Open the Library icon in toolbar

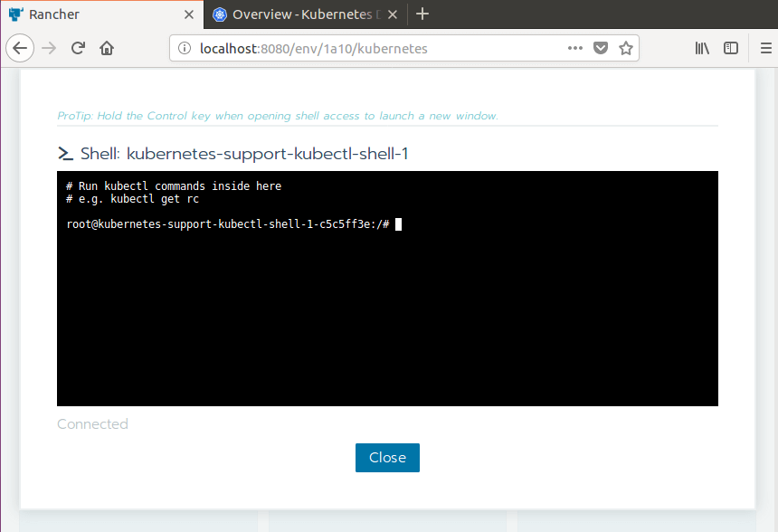[702, 48]
